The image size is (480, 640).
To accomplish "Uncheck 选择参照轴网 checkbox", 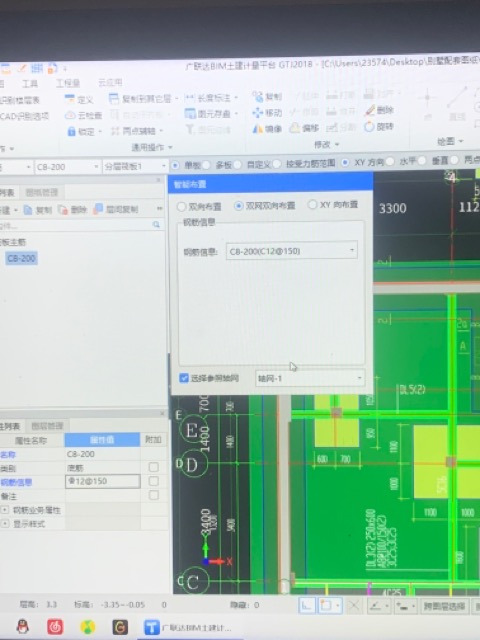I will [184, 378].
